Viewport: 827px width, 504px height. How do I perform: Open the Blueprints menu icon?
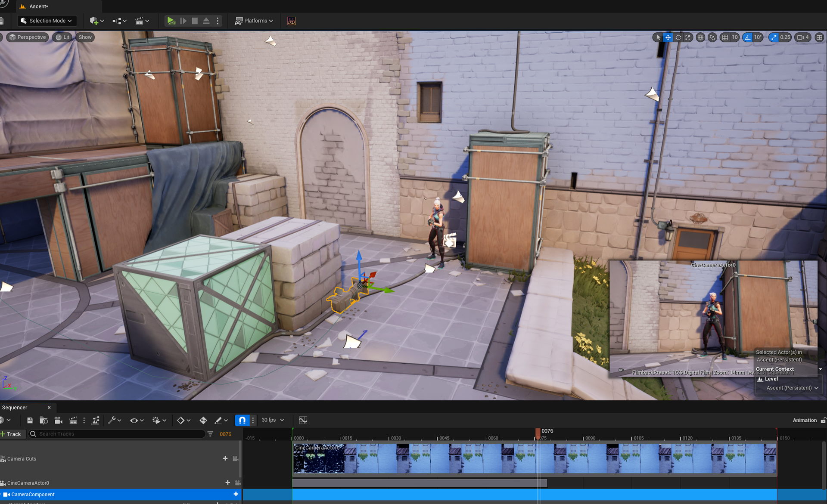pos(119,21)
